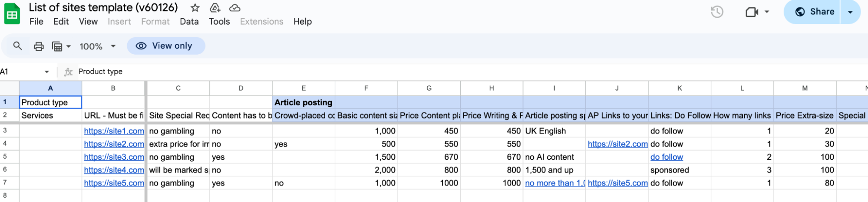Click the Google Sheets home icon
868x202 pixels.
[x=12, y=14]
